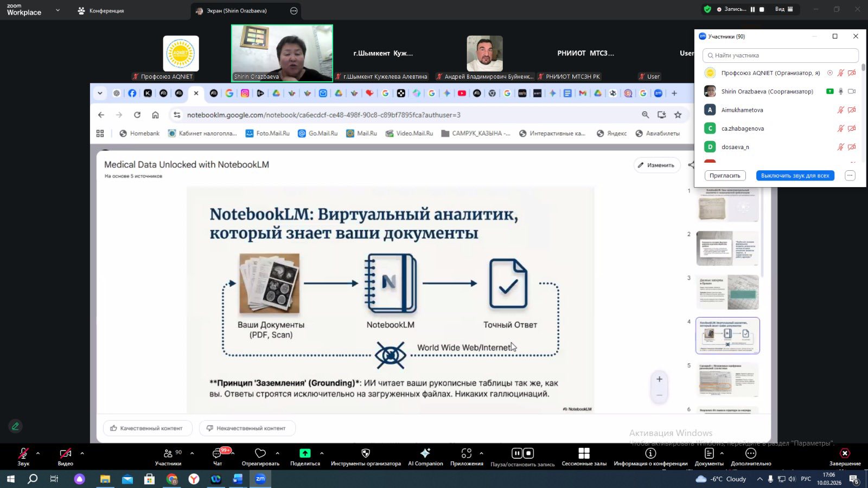Open Conference info (Информация о конференции)
868x488 pixels.
(x=650, y=453)
